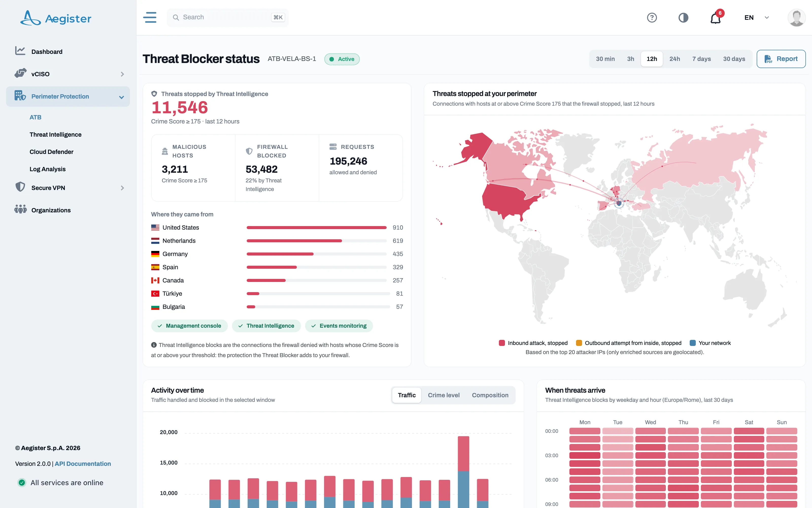
Task: Open Cloud Defender in the sidebar
Action: point(51,152)
